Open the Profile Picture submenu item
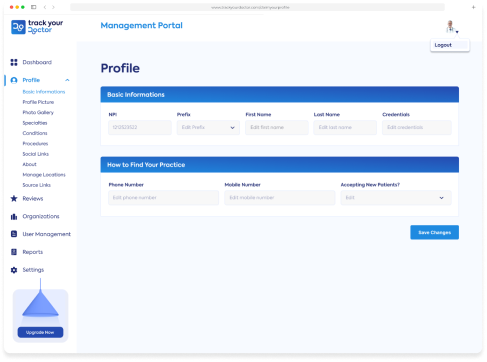Screen dimensions: 487x362 tap(38, 102)
